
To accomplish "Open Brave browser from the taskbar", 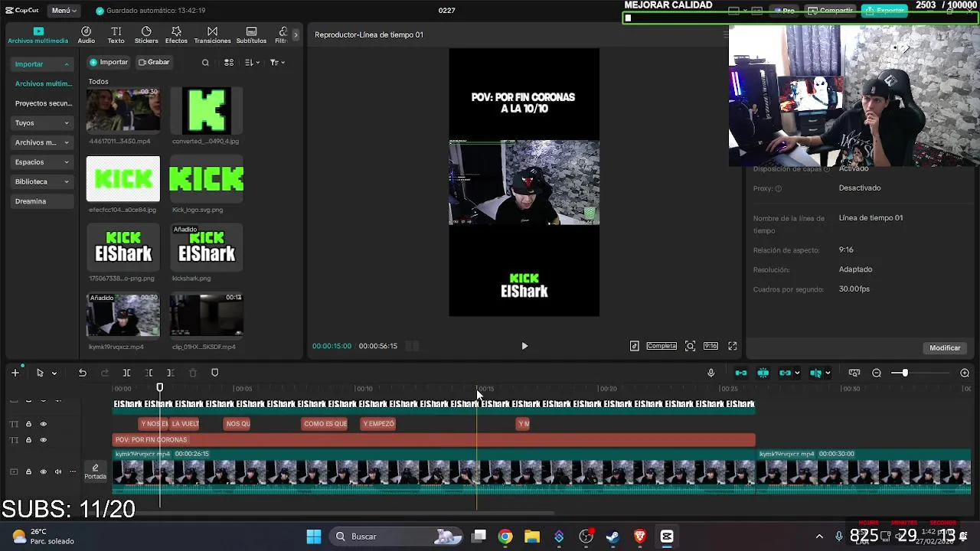I will [x=639, y=536].
